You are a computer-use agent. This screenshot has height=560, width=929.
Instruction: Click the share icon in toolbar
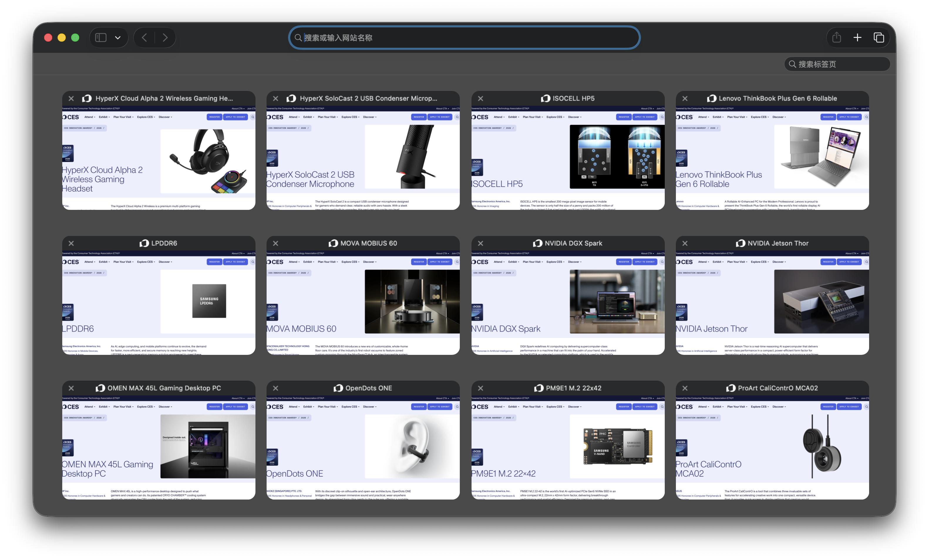click(x=836, y=37)
